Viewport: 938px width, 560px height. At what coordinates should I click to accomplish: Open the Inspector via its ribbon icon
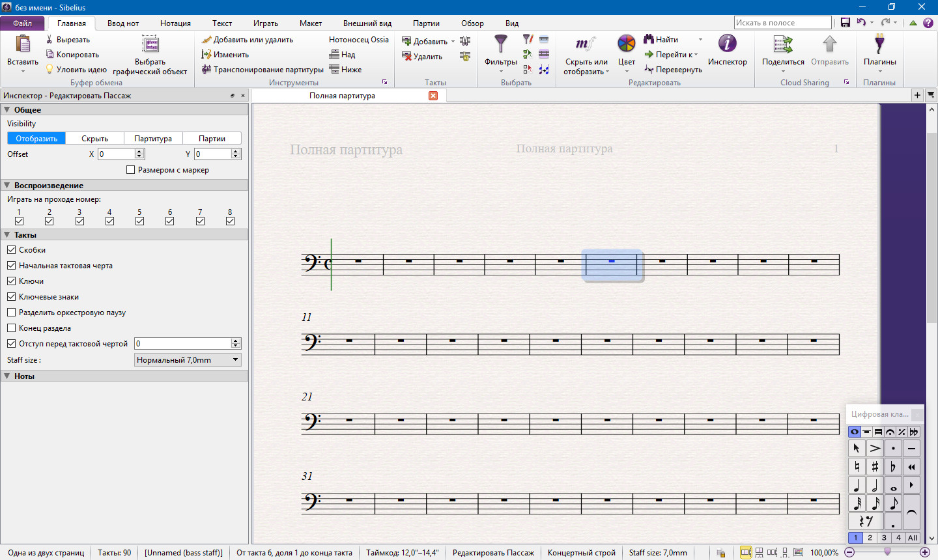pos(727,44)
